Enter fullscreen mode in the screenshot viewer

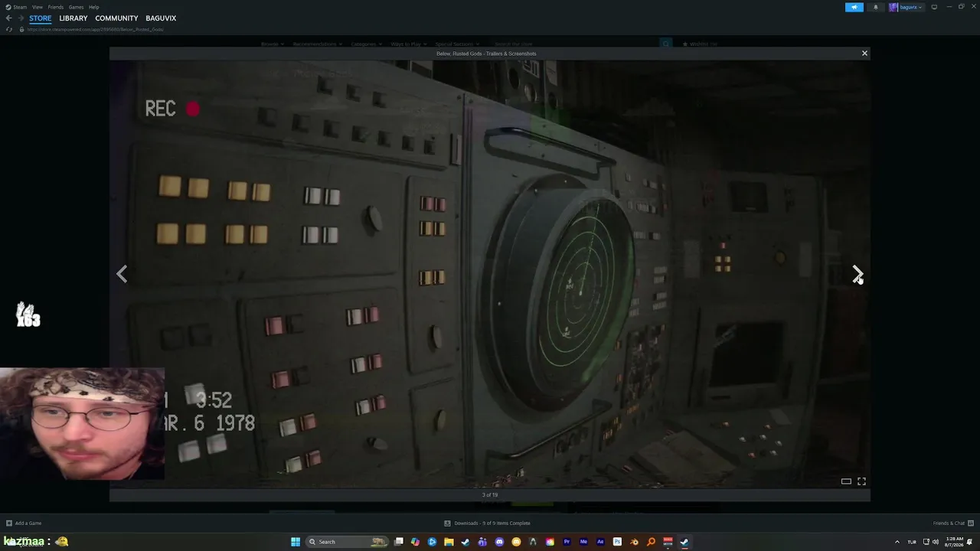[x=861, y=481]
